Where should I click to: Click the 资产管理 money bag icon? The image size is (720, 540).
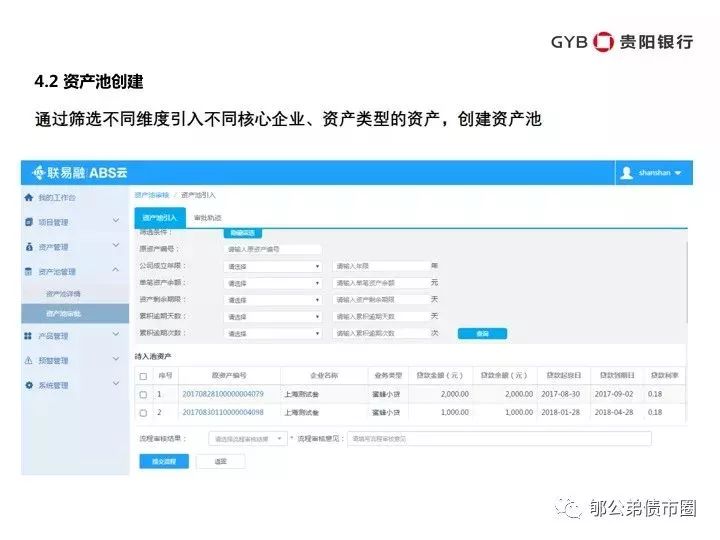click(29, 246)
